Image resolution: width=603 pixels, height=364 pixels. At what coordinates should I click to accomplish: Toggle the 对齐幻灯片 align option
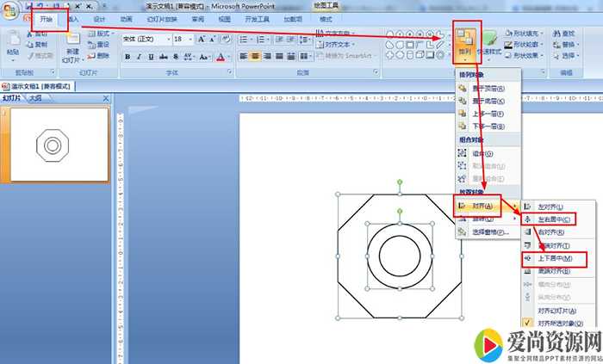(557, 310)
